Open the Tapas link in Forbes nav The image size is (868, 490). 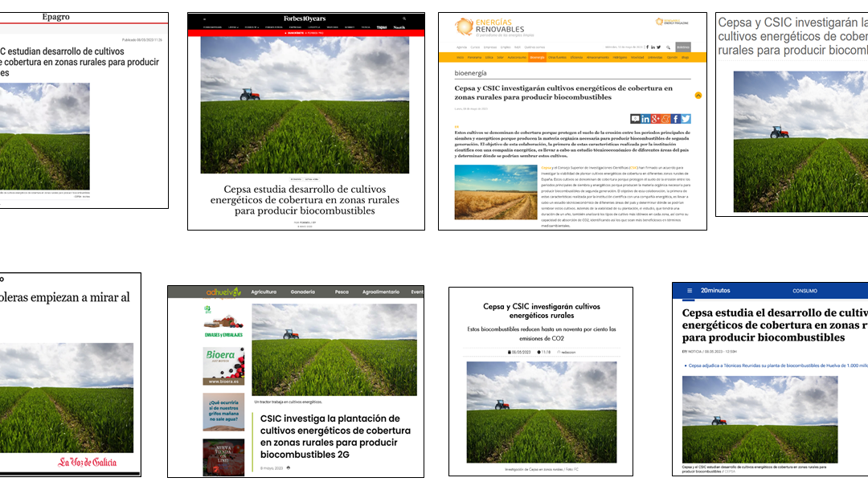(x=382, y=27)
